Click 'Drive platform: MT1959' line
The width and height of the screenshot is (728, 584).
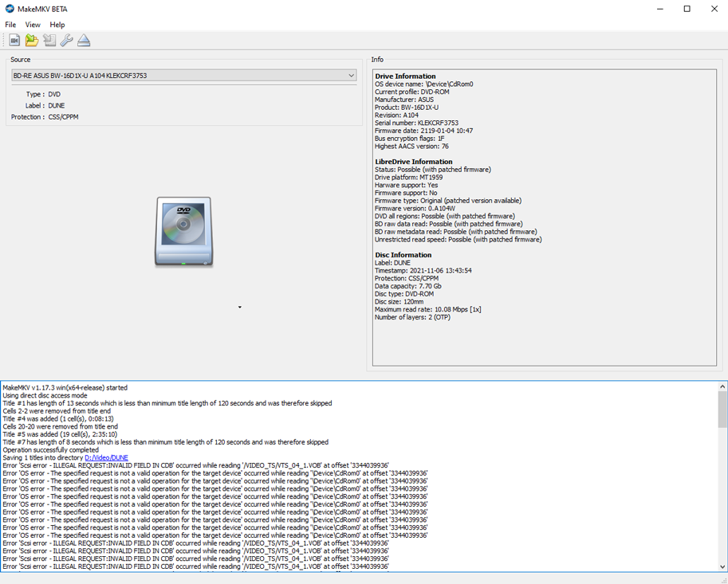click(408, 177)
